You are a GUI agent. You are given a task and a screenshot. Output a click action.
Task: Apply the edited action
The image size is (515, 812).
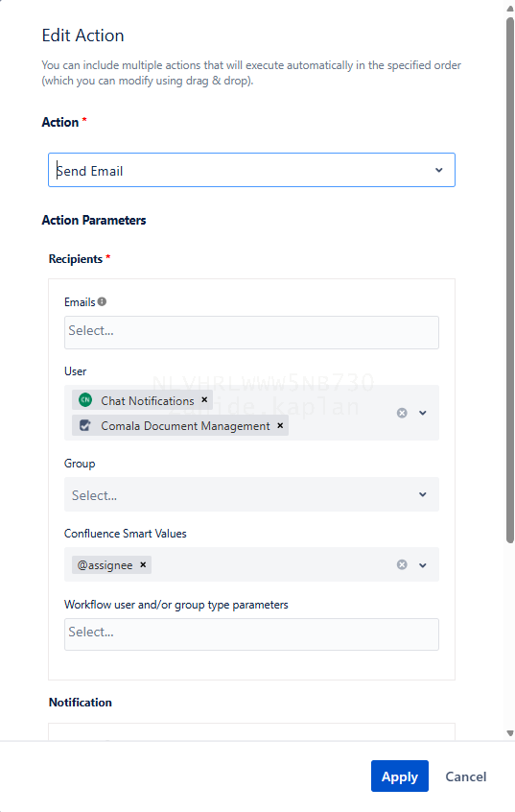400,776
